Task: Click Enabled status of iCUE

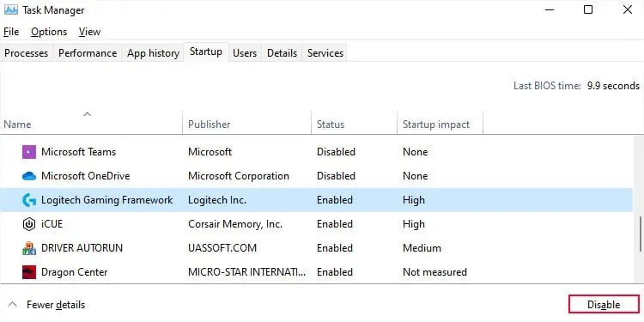Action: tap(335, 224)
